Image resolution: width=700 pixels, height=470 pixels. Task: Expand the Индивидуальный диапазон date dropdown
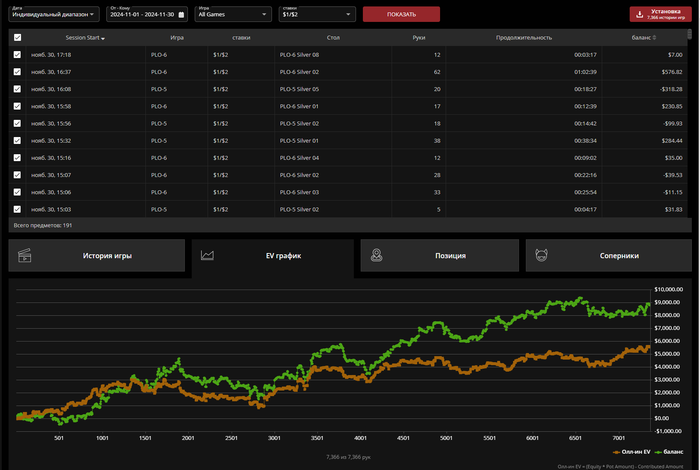[x=55, y=15]
